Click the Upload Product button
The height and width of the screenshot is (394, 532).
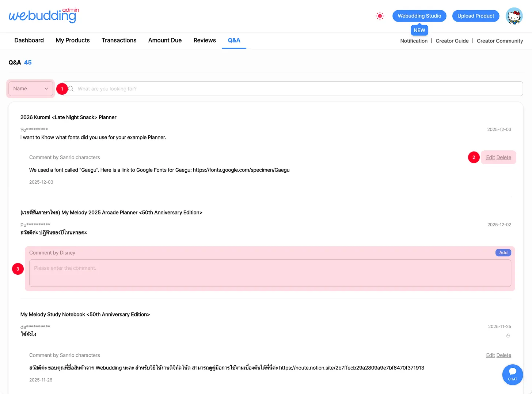click(x=476, y=16)
